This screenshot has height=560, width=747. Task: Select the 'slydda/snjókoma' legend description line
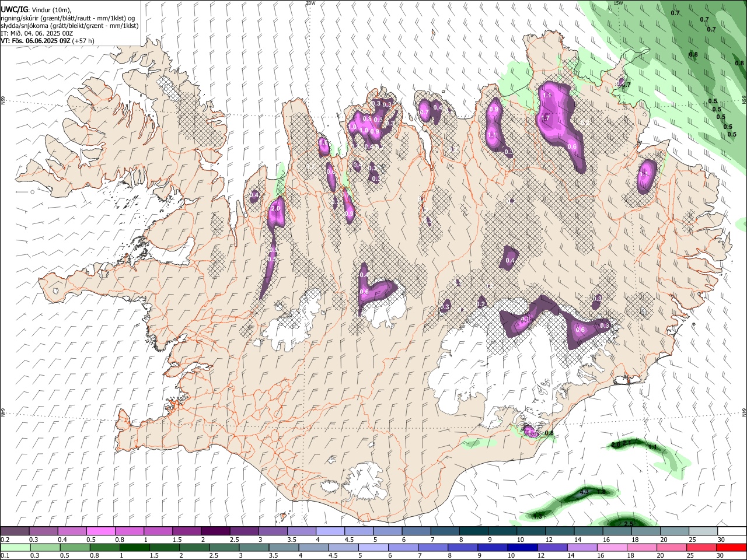[69, 26]
